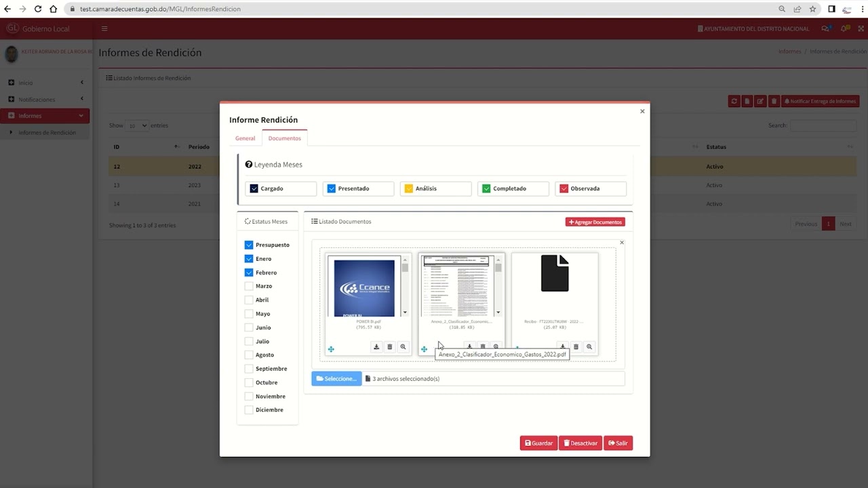Click the Análisis legend color box
The height and width of the screenshot is (488, 868).
pos(409,188)
